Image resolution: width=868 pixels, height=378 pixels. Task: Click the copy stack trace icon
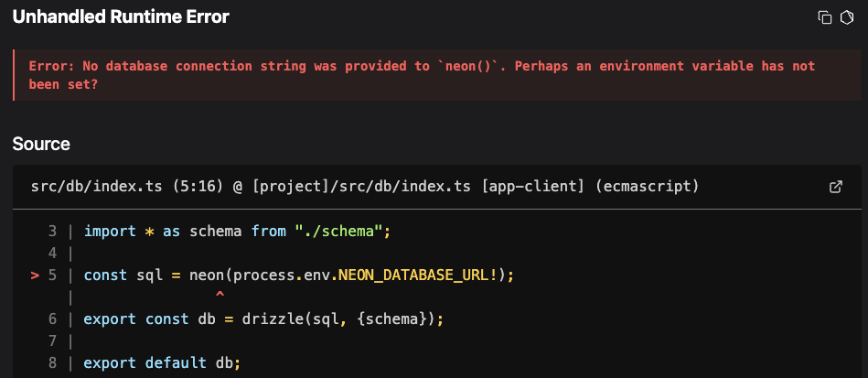click(824, 17)
